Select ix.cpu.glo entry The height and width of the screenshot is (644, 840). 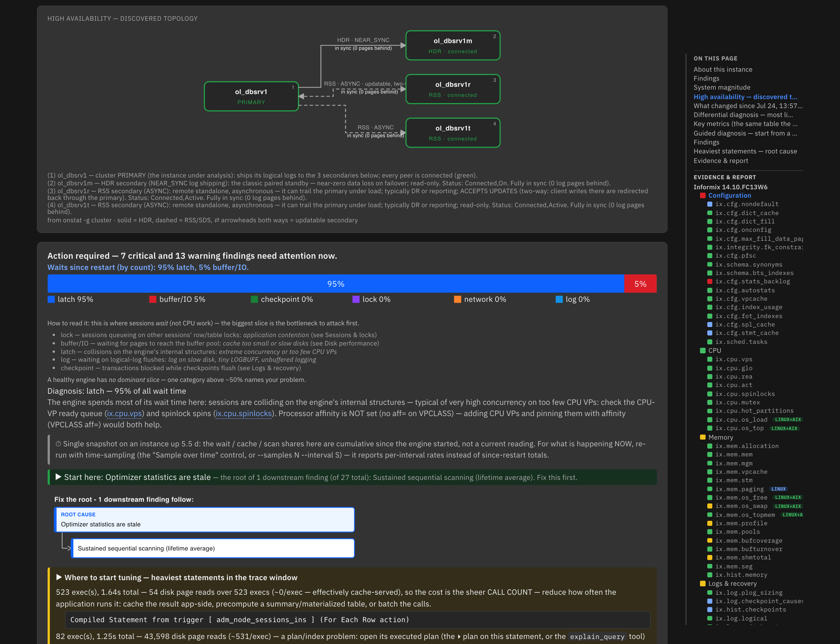pyautogui.click(x=734, y=368)
